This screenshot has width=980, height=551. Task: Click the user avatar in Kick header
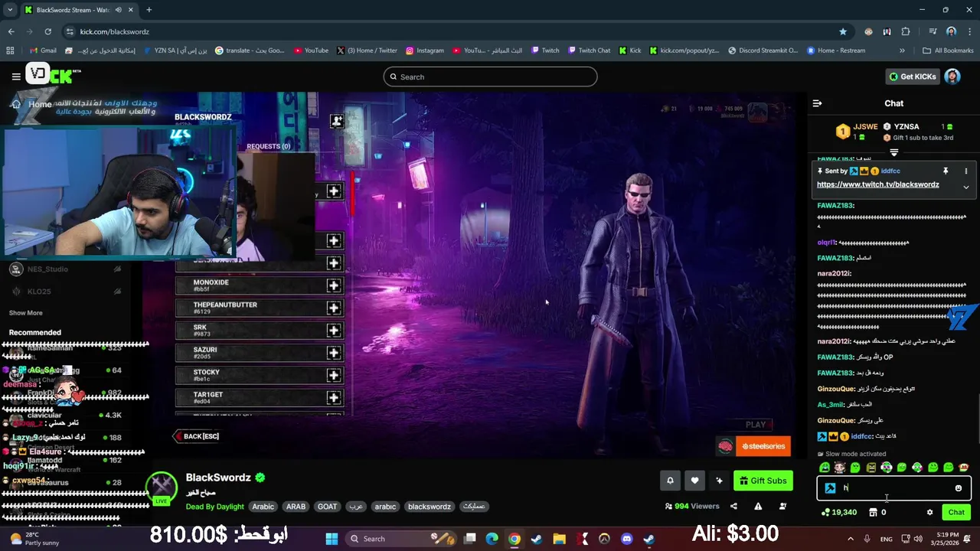point(952,77)
